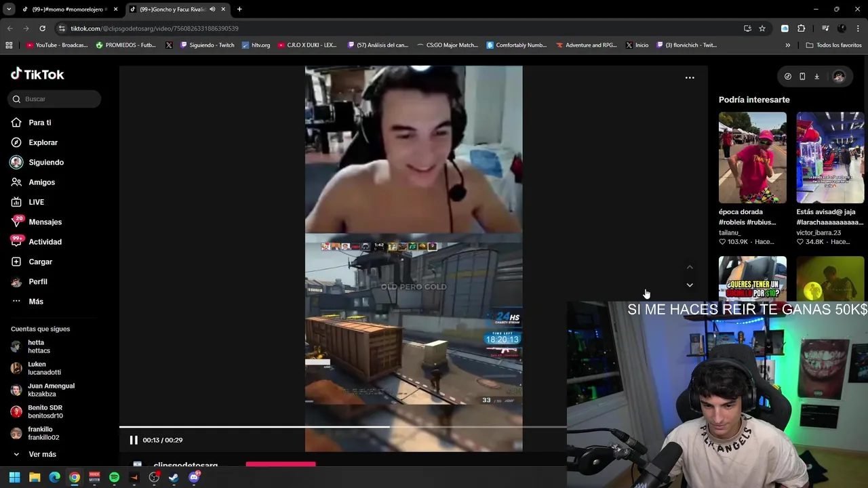The height and width of the screenshot is (488, 868).
Task: Reload the current page
Action: coord(42,28)
